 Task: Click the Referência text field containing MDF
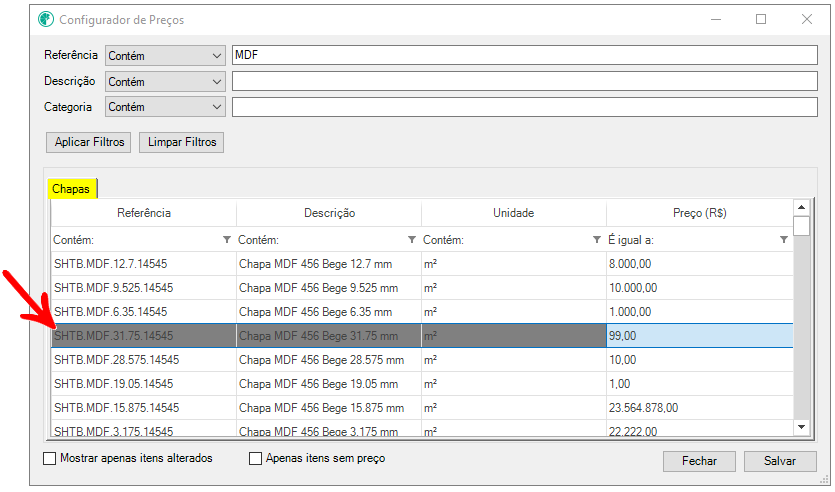[523, 56]
